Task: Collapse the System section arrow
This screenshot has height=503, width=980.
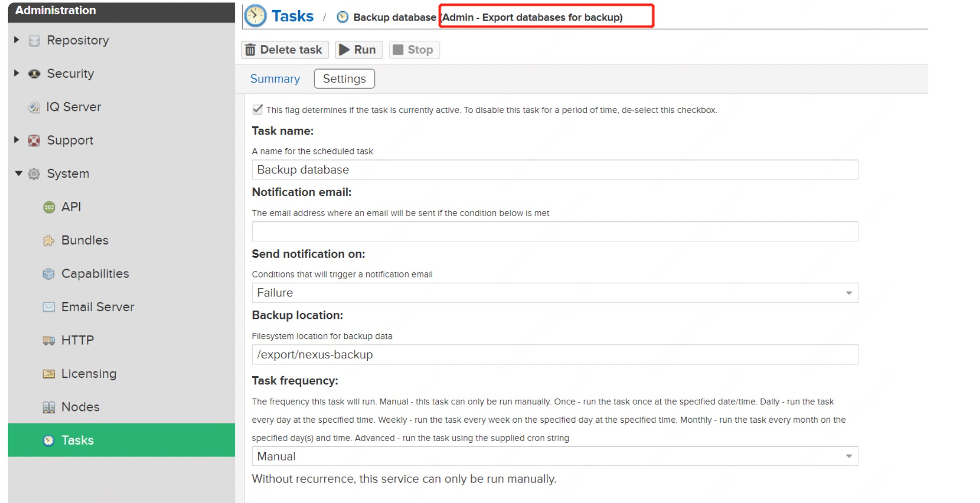Action: 18,174
